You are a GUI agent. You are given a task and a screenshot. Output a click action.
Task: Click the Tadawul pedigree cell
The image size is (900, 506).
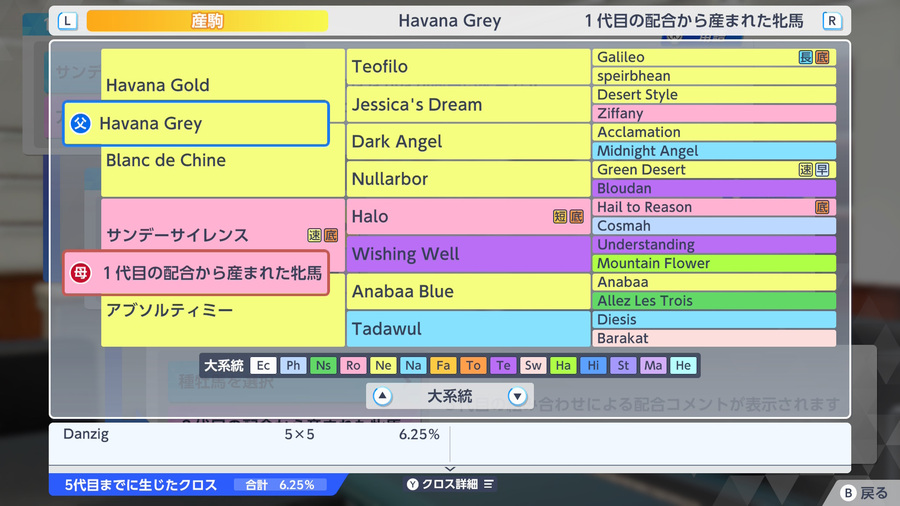[x=468, y=329]
